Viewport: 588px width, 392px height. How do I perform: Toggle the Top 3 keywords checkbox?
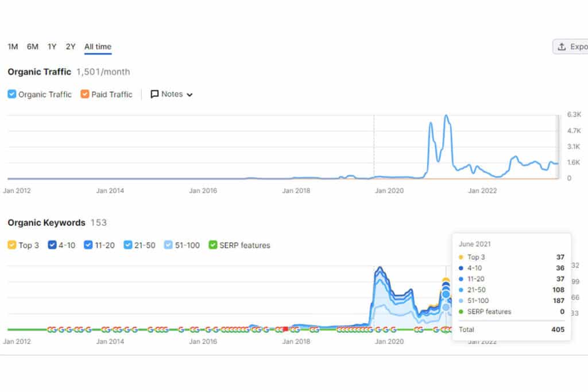(x=12, y=245)
